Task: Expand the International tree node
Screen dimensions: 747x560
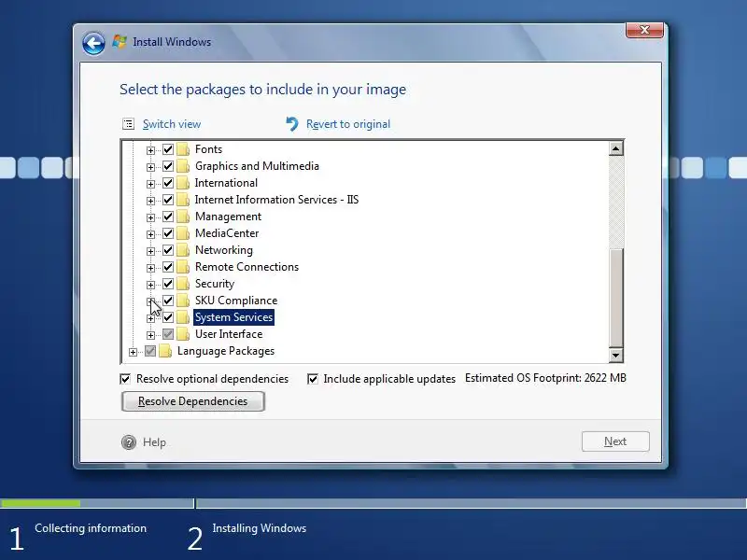Action: click(150, 184)
